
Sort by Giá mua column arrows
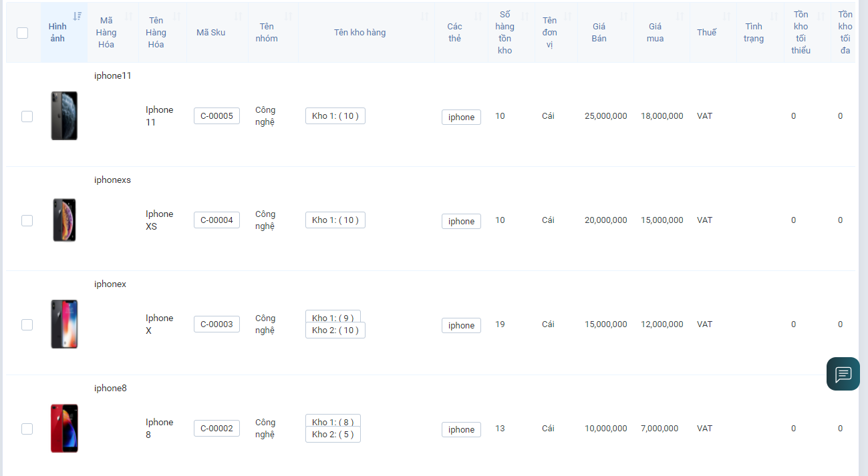pyautogui.click(x=680, y=16)
